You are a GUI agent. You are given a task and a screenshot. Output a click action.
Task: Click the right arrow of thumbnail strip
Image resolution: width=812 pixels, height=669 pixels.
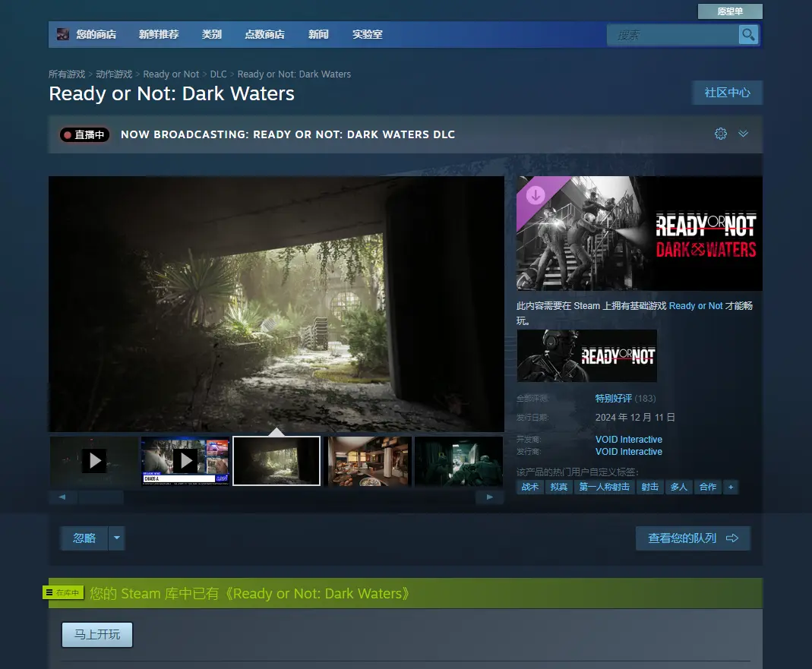[490, 497]
